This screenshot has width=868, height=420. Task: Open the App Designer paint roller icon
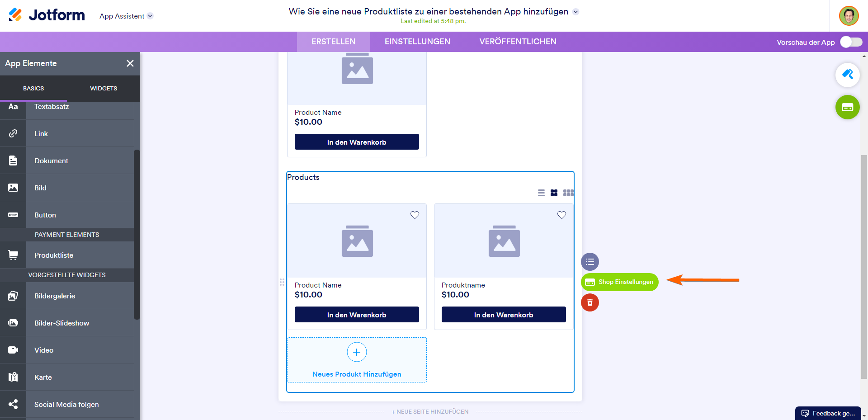pos(847,75)
